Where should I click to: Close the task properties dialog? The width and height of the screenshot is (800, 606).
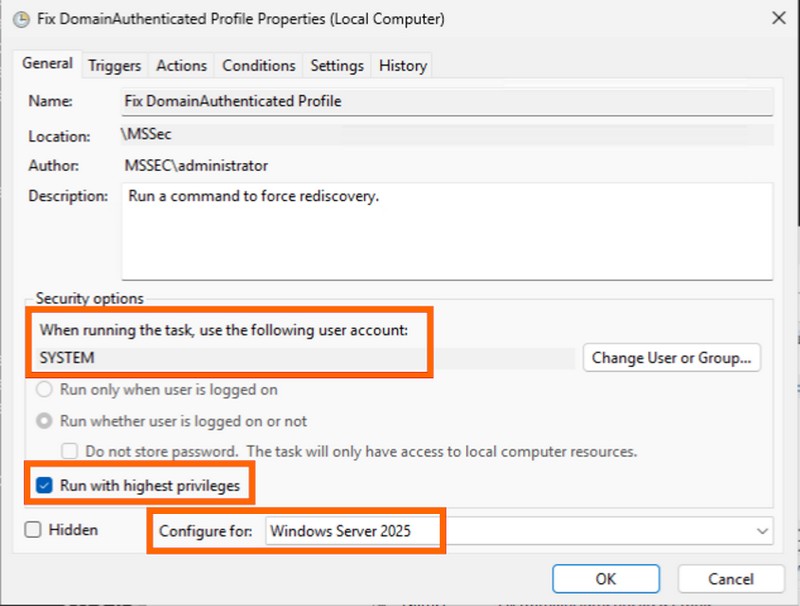(781, 18)
